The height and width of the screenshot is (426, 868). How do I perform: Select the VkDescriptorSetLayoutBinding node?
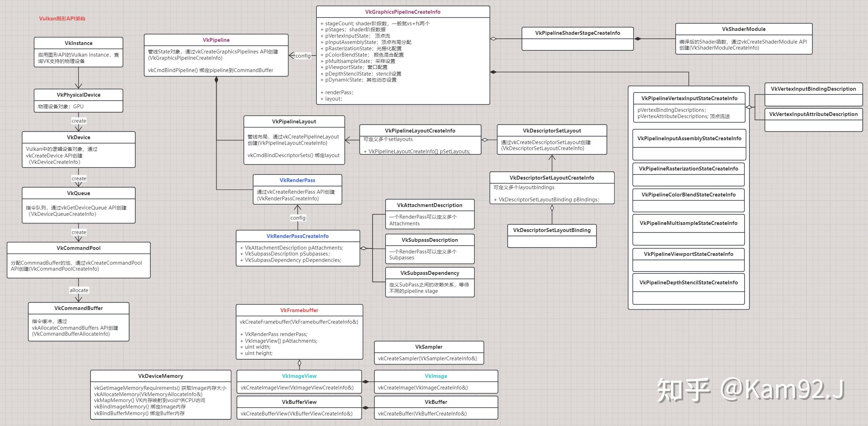[552, 230]
